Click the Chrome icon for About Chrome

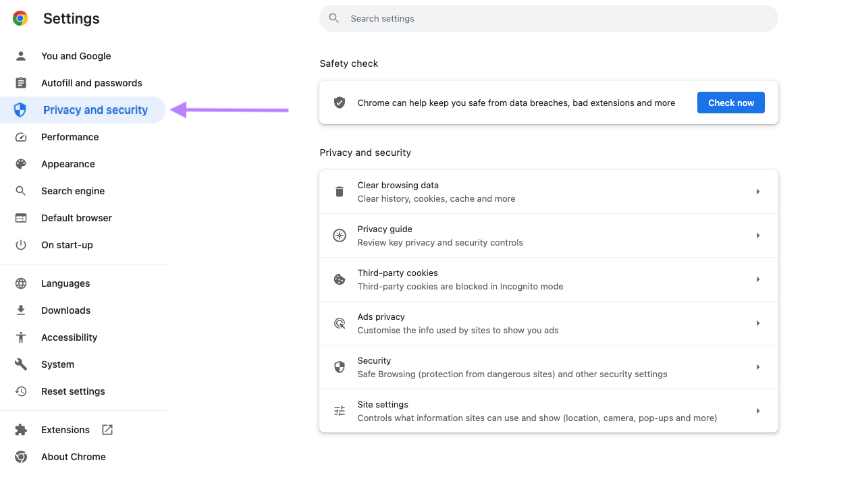click(x=21, y=457)
